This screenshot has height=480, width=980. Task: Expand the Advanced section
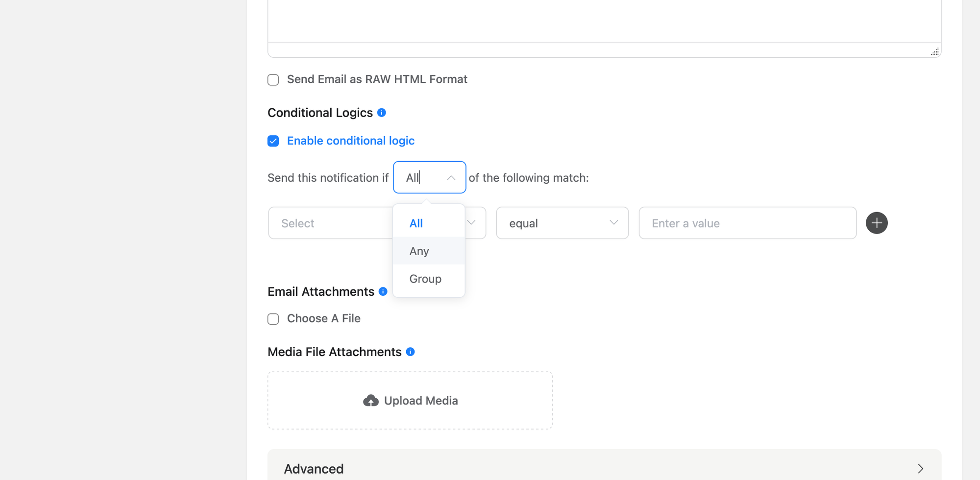[x=604, y=468]
